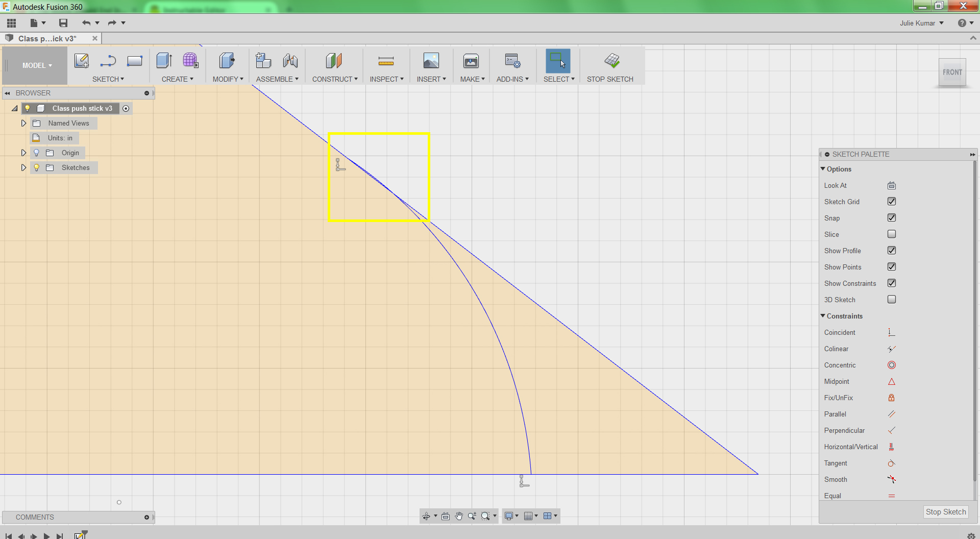This screenshot has height=539, width=980.
Task: Collapse the Constraints section
Action: [x=823, y=316]
